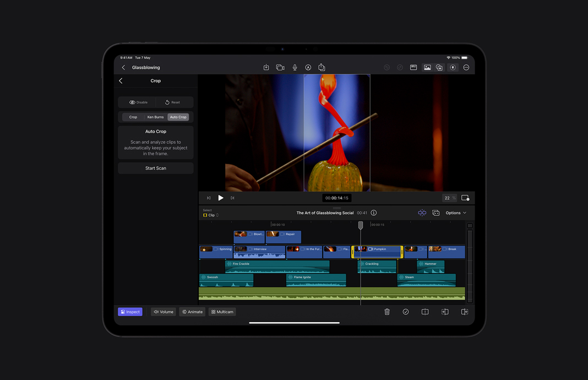This screenshot has width=588, height=380.
Task: Reset the crop settings
Action: pyautogui.click(x=175, y=102)
